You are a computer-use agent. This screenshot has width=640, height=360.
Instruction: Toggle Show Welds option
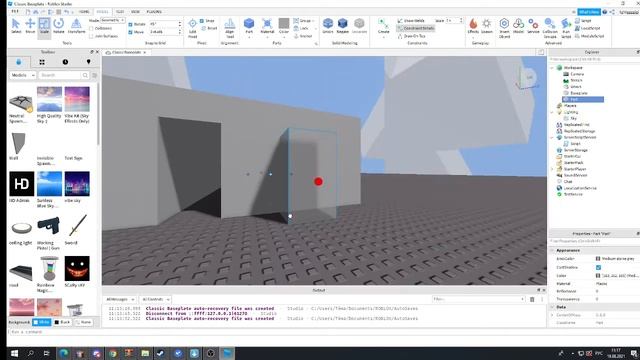coord(411,20)
